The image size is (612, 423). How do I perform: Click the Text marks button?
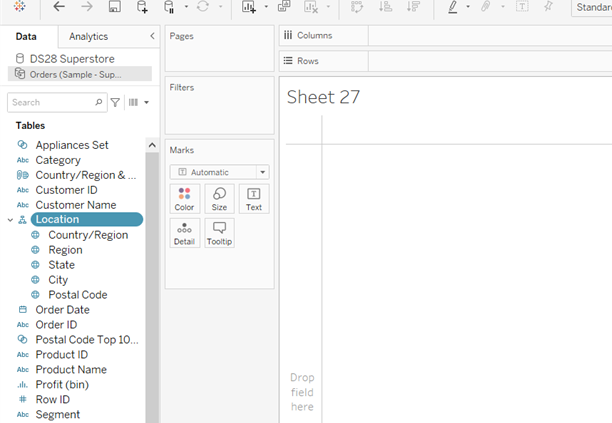254,198
